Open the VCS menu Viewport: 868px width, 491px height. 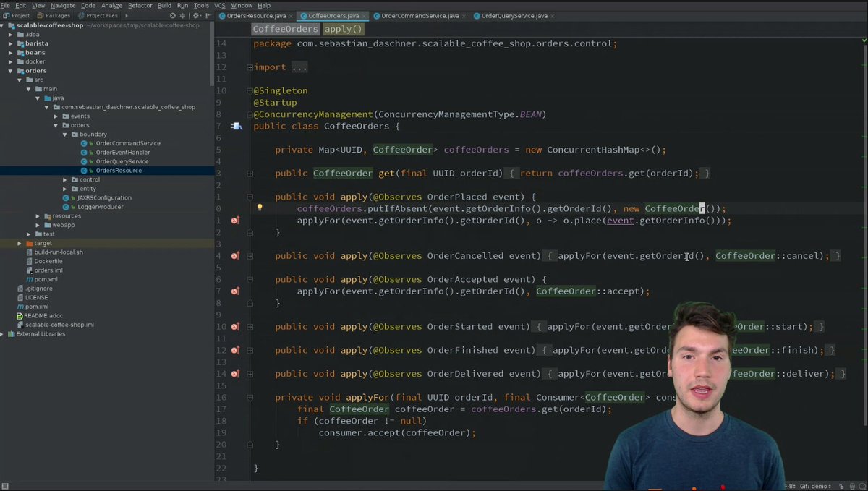click(x=219, y=5)
